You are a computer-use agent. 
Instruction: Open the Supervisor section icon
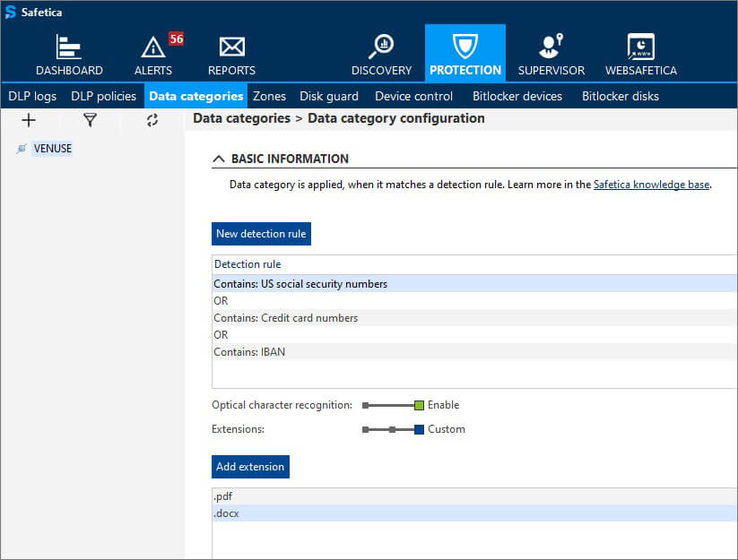click(x=551, y=46)
